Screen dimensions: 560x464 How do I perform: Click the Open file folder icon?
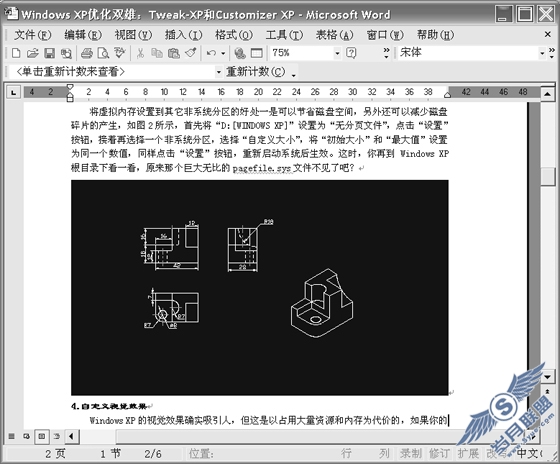(x=32, y=53)
